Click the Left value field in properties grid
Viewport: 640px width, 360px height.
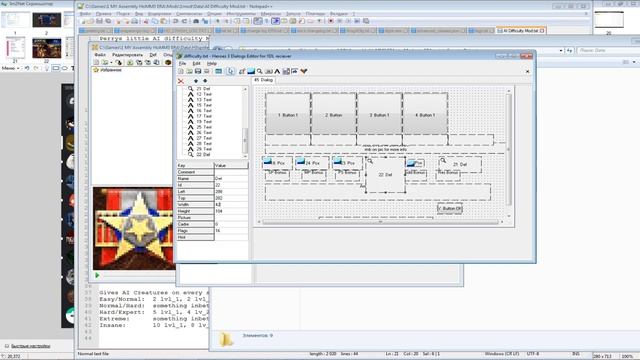point(231,191)
